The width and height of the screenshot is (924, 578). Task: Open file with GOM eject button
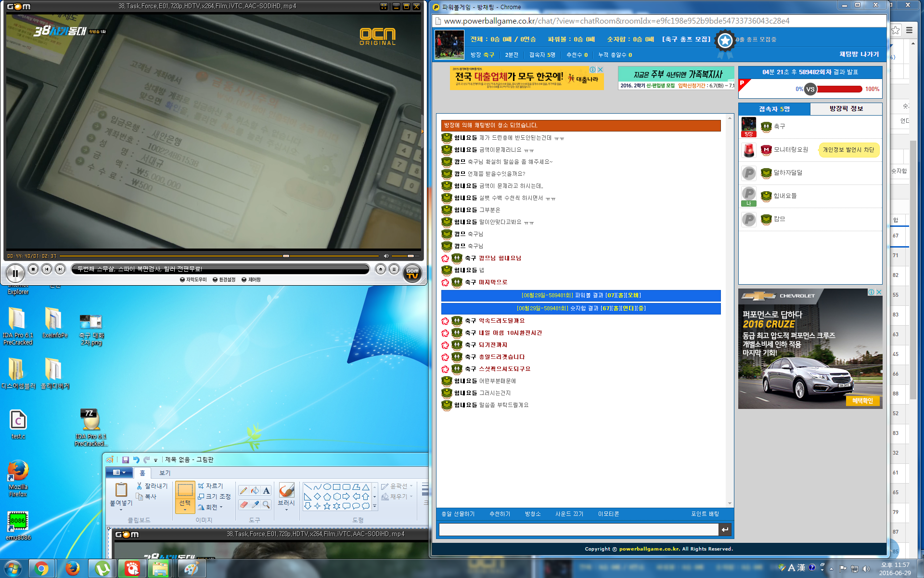click(381, 269)
